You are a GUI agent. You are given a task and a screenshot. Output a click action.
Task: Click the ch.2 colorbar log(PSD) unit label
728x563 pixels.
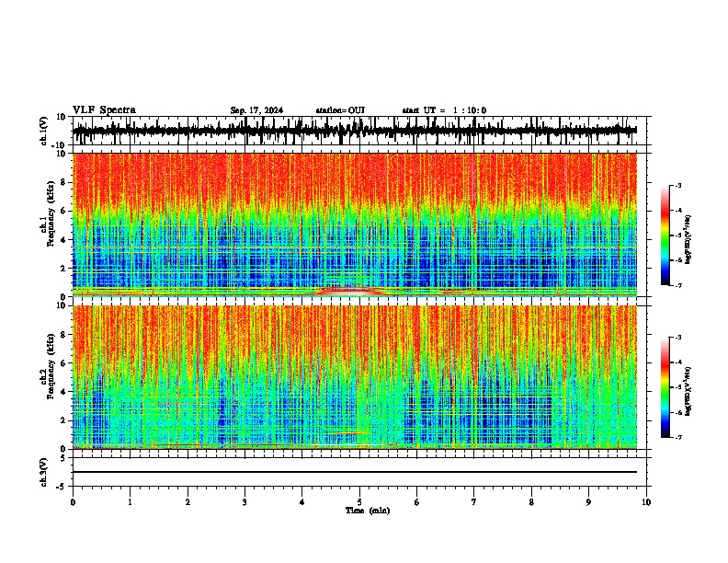pyautogui.click(x=688, y=391)
